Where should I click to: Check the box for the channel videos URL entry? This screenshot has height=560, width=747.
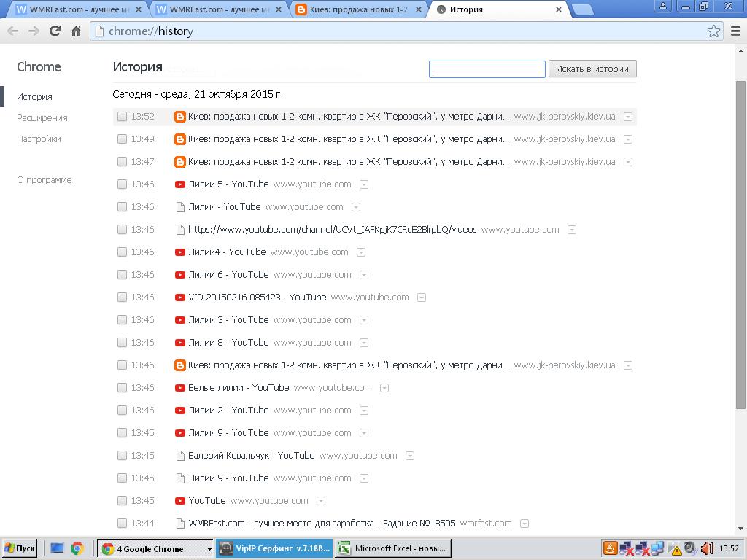pos(122,230)
